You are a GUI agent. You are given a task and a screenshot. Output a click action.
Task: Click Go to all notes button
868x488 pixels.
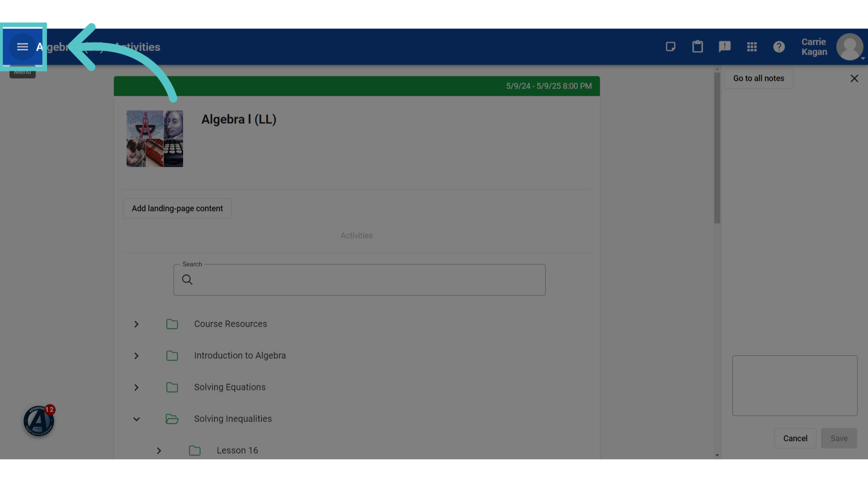(759, 79)
